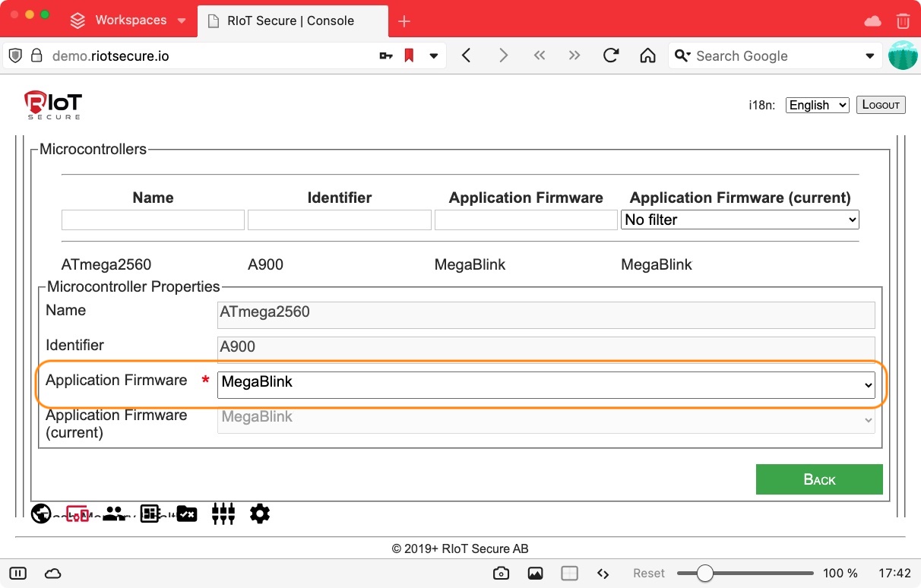Expand the Application Firmware MegaBlink dropdown
The image size is (921, 588).
click(546, 384)
